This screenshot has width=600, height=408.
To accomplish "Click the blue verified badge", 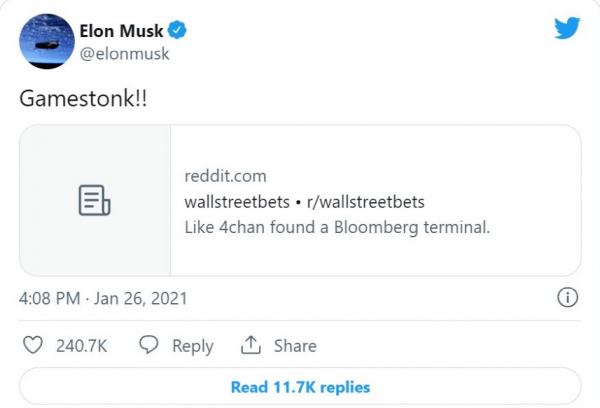I will point(184,31).
